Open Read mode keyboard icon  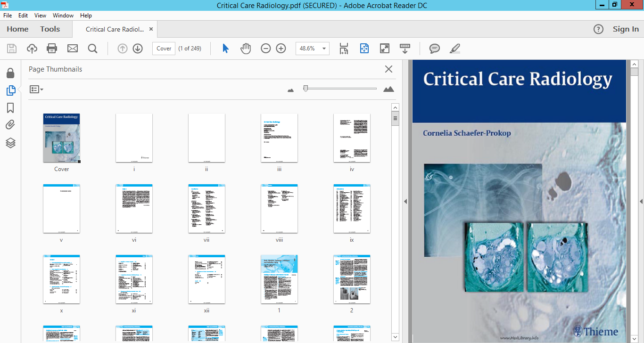405,49
